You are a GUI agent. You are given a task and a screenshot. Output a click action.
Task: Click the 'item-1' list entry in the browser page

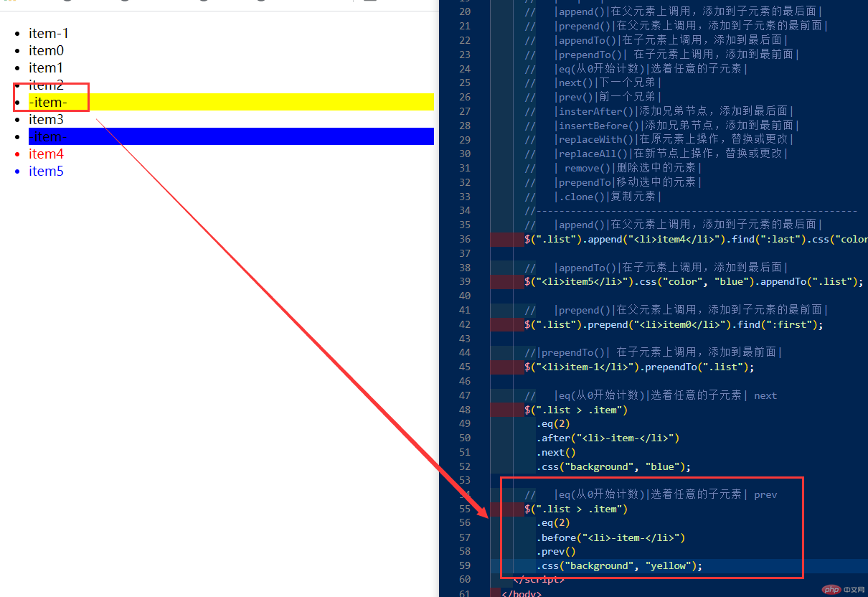point(49,33)
